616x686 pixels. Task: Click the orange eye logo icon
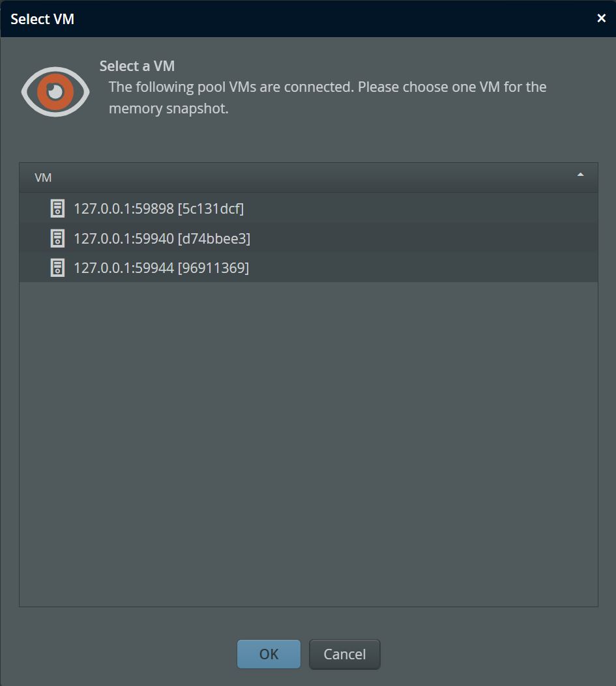point(55,91)
